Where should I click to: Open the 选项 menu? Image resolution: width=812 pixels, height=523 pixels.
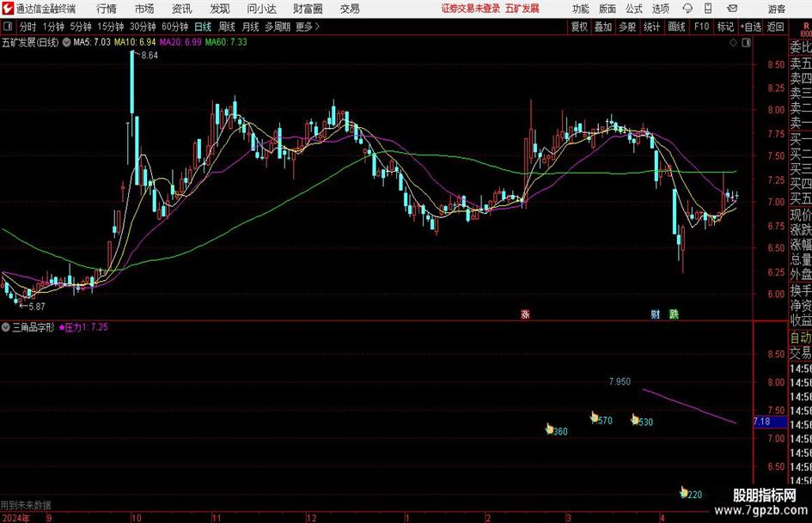pos(660,9)
